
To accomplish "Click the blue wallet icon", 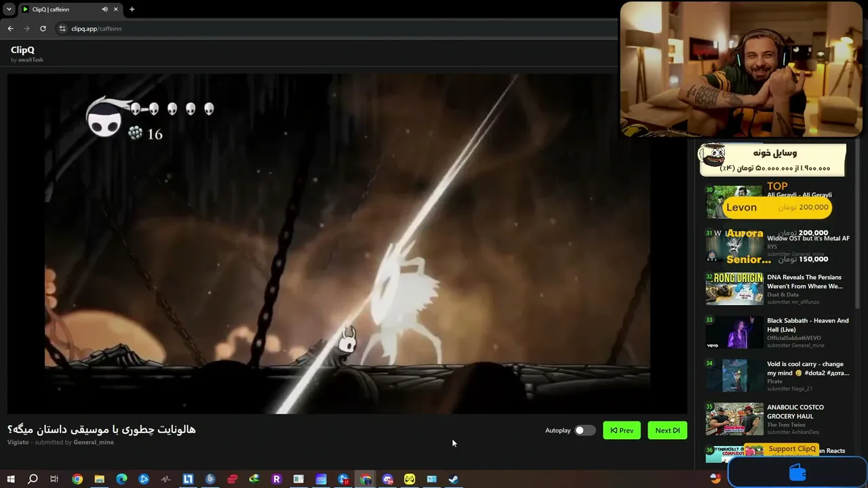I will [x=798, y=472].
